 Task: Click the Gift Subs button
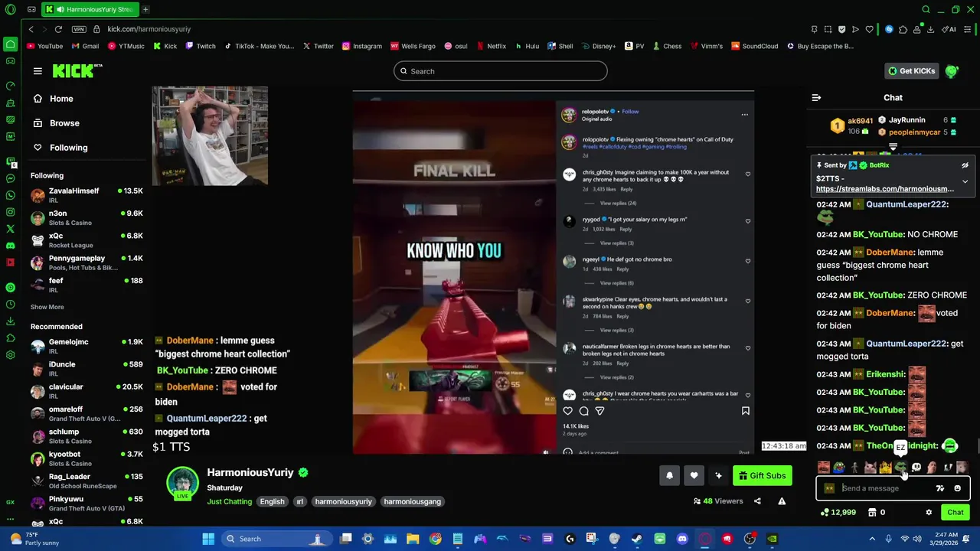tap(762, 476)
